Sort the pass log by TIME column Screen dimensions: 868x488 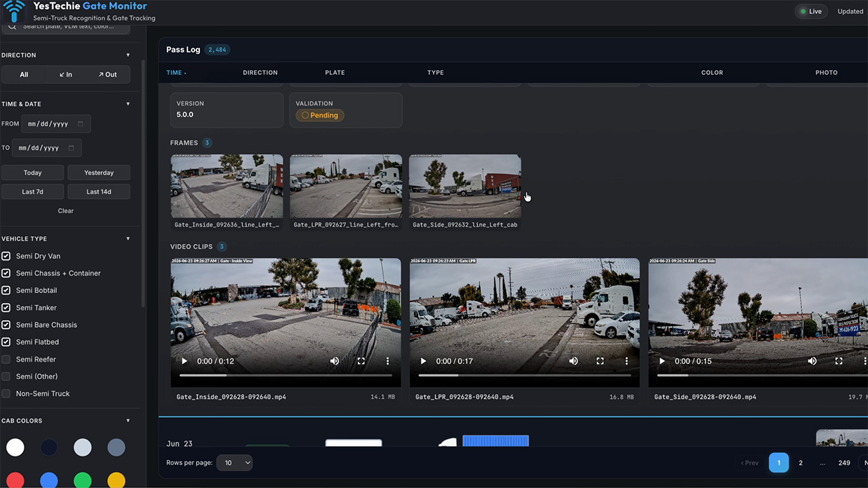[176, 73]
